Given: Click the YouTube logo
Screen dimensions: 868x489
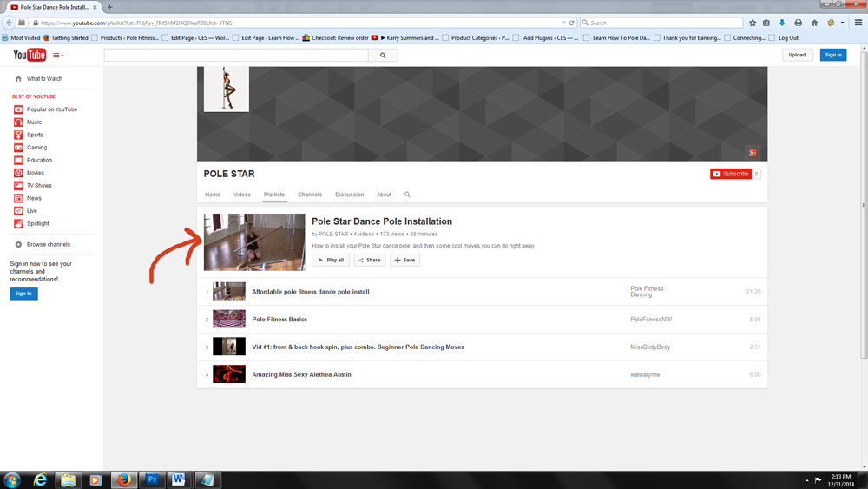Looking at the screenshot, I should [x=30, y=55].
